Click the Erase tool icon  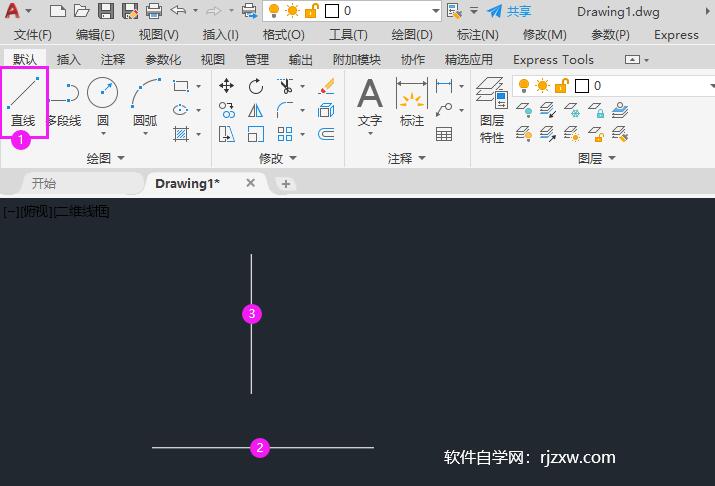point(326,86)
